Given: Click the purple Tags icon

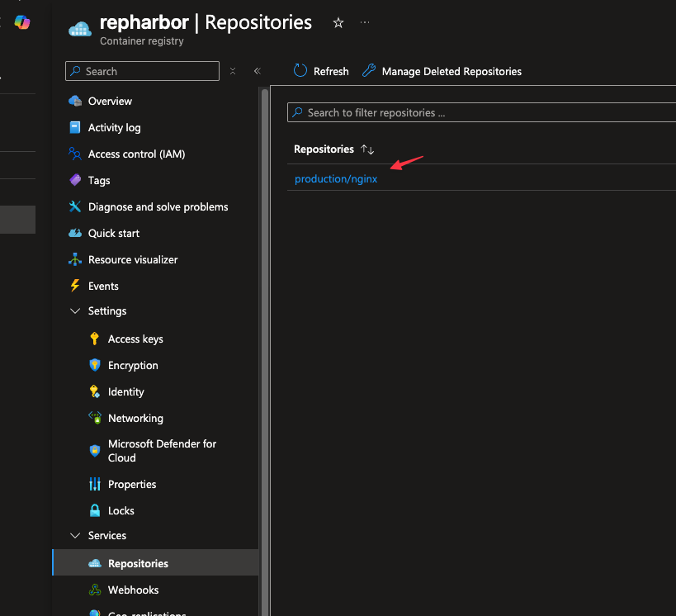Looking at the screenshot, I should point(75,180).
